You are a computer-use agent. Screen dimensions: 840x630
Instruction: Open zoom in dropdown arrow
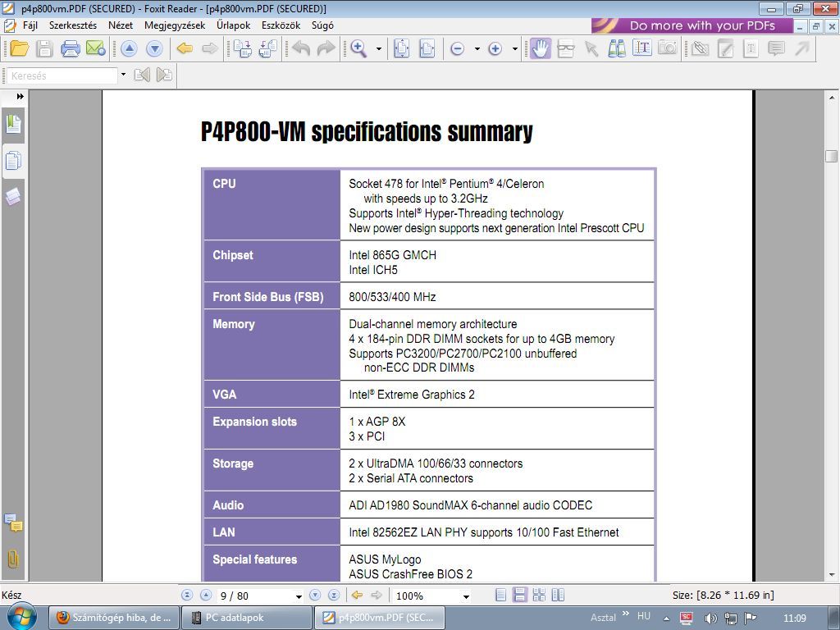click(x=515, y=48)
